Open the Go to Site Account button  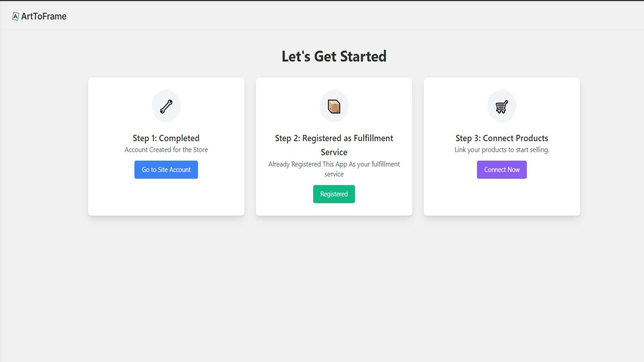click(x=166, y=170)
